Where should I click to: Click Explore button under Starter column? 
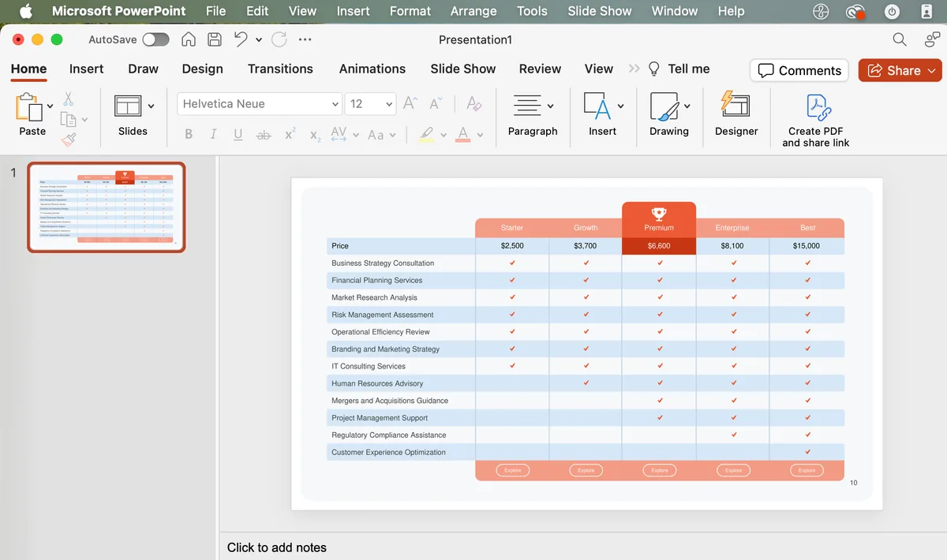512,470
